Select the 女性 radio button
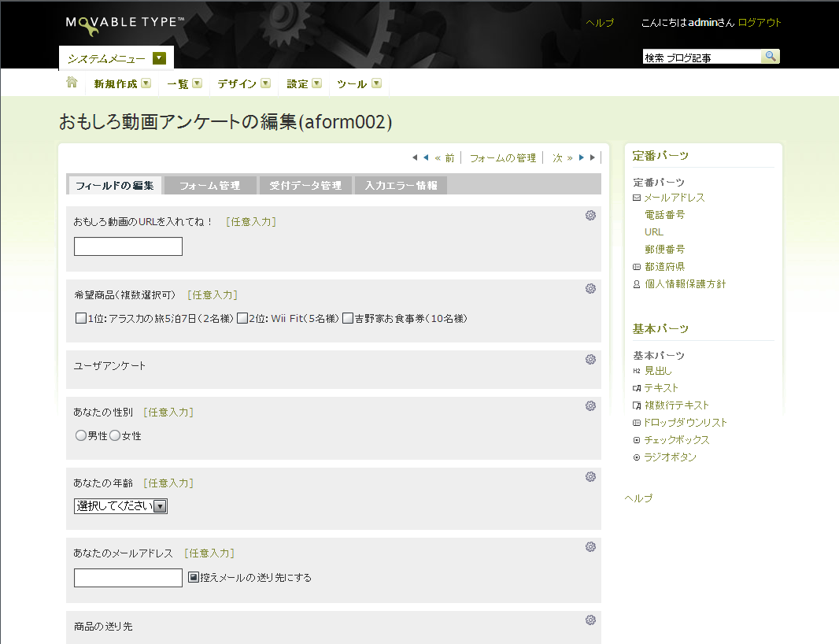Image resolution: width=839 pixels, height=644 pixels. 115,435
